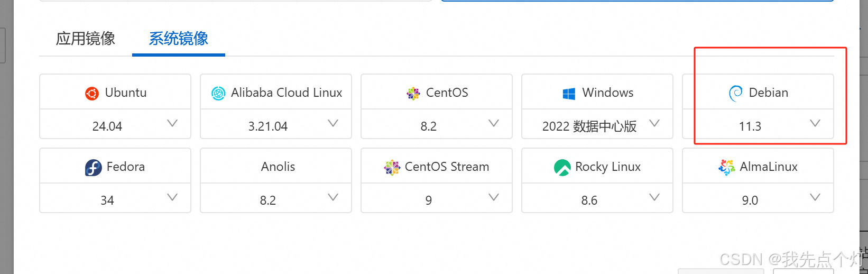Click the CentOS Stream version value 9
The width and height of the screenshot is (868, 274).
pyautogui.click(x=429, y=200)
